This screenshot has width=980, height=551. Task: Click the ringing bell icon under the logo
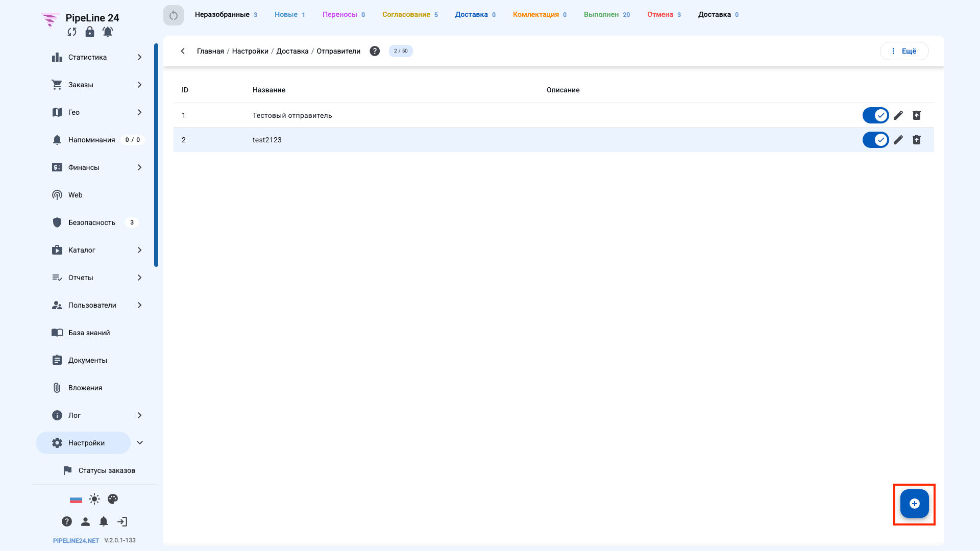(108, 32)
